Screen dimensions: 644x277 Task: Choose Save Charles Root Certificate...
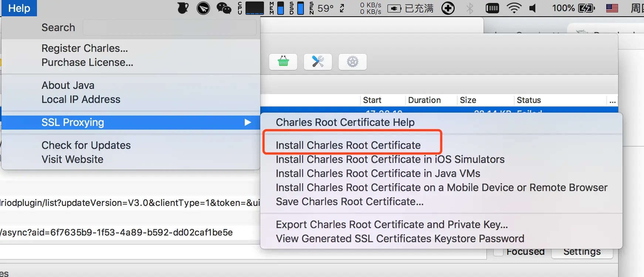[x=441, y=201]
